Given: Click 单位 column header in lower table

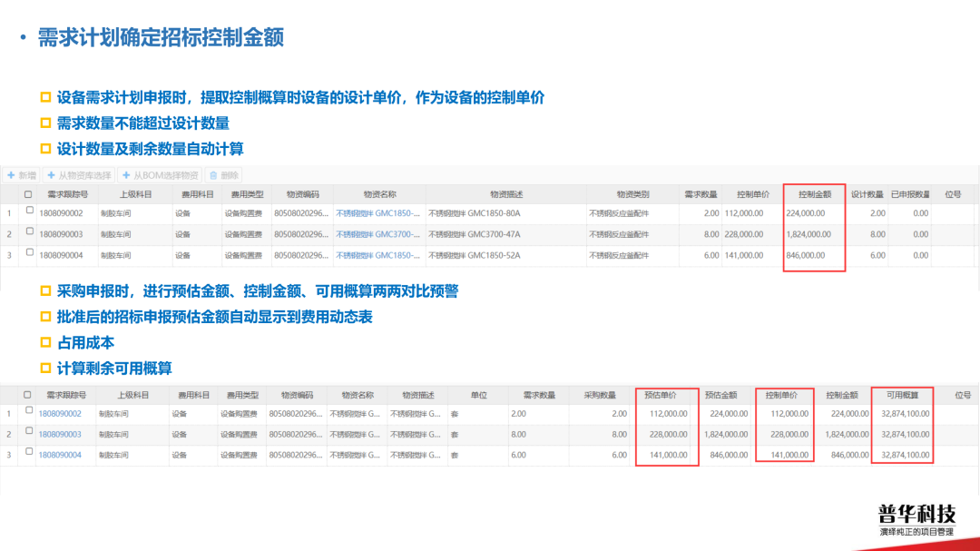Looking at the screenshot, I should [478, 395].
